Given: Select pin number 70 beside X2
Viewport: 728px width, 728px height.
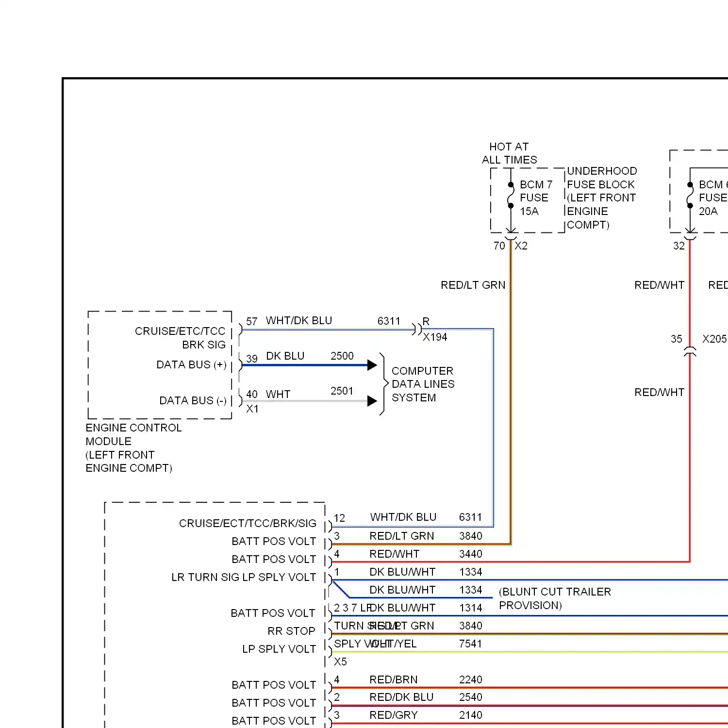Looking at the screenshot, I should (499, 246).
